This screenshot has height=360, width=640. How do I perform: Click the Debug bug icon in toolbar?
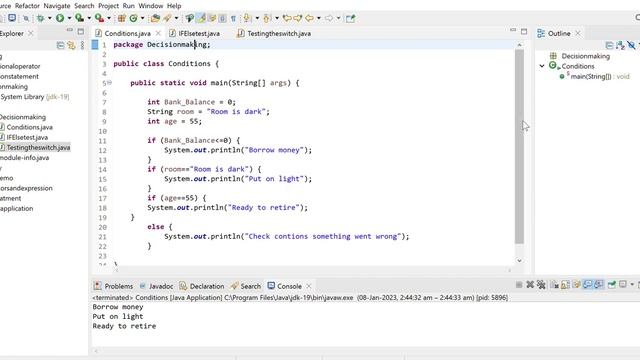click(40, 18)
